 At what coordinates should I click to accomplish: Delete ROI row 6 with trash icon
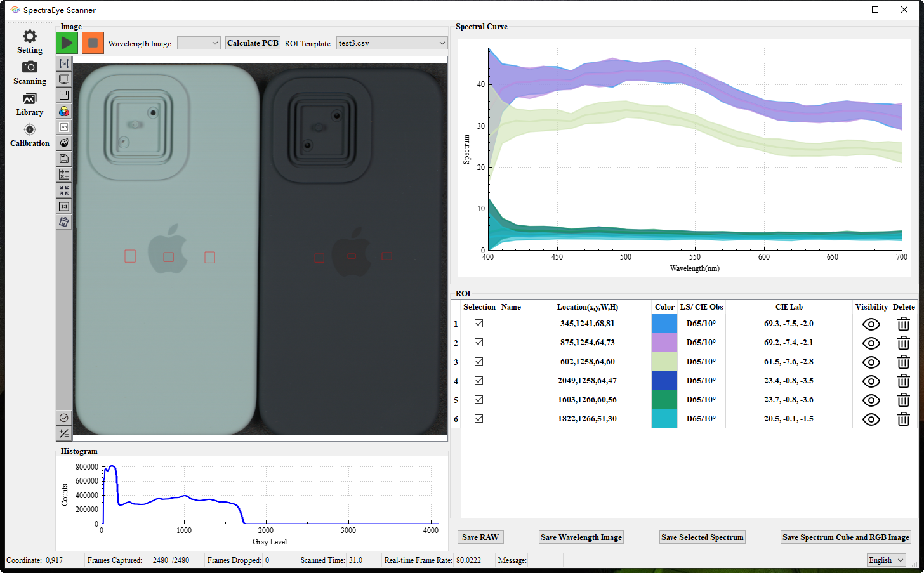904,419
